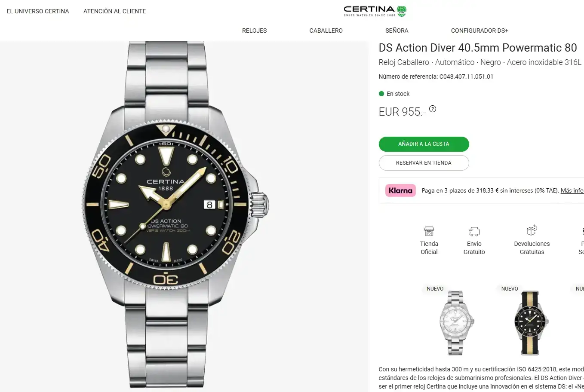Screen dimensions: 584x392
Task: Go to Configurador DS+
Action: point(479,31)
